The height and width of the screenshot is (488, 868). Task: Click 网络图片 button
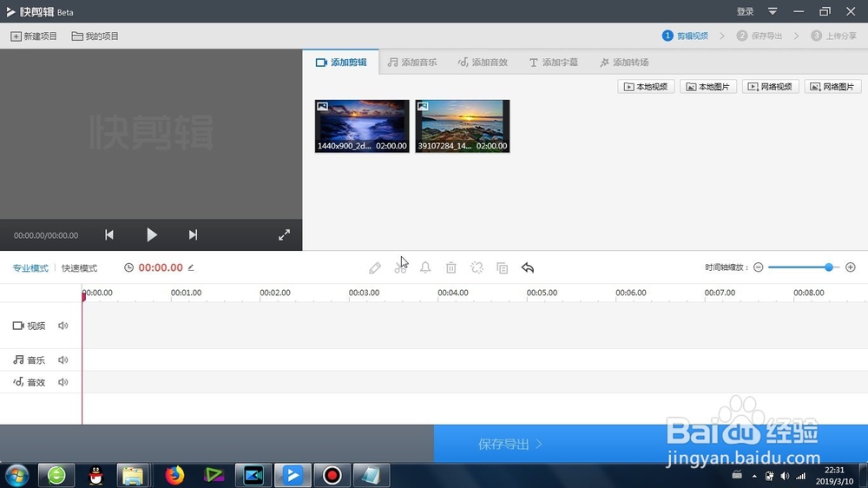(x=832, y=87)
